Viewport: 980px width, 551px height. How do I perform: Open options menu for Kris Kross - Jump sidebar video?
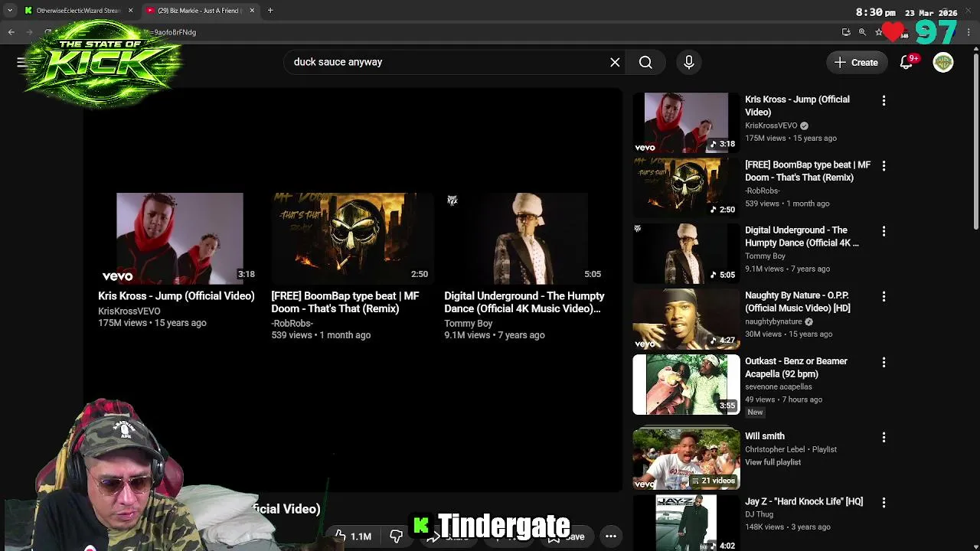pyautogui.click(x=884, y=100)
